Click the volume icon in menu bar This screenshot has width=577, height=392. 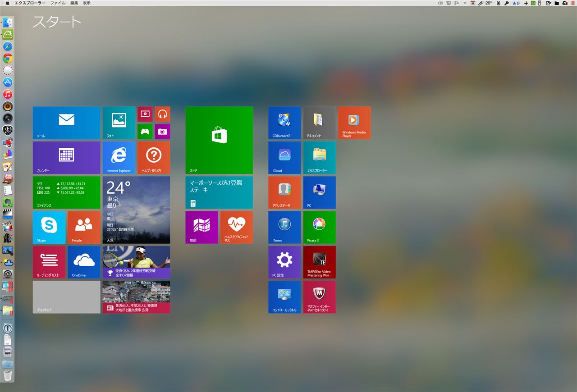click(x=441, y=3)
